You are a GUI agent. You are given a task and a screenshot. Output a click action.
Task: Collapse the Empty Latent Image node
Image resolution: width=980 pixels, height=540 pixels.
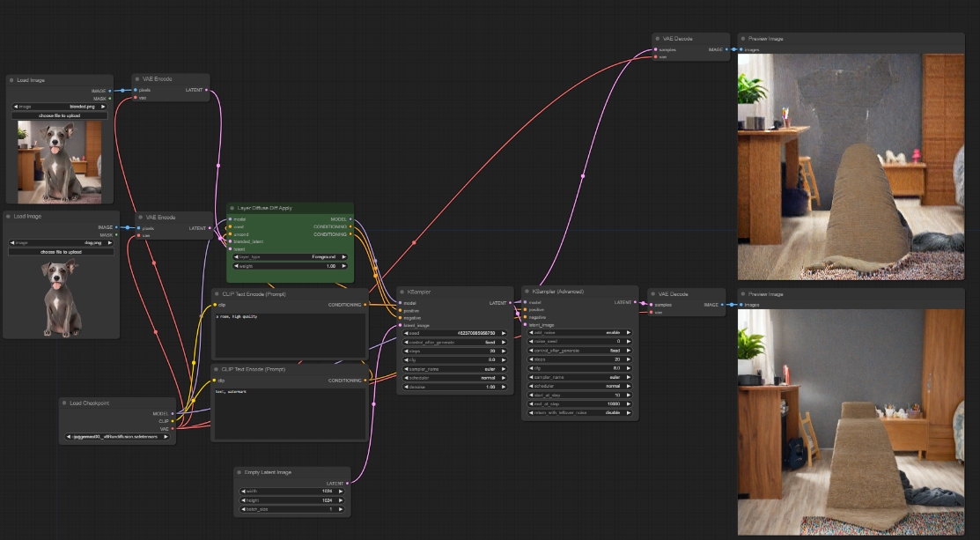click(239, 472)
